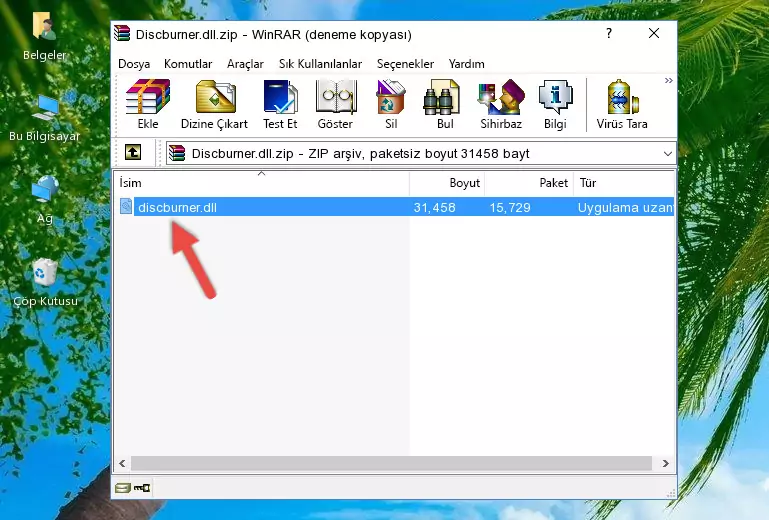This screenshot has width=769, height=520.
Task: Click the horizontal scrollbar right arrow
Action: (666, 464)
